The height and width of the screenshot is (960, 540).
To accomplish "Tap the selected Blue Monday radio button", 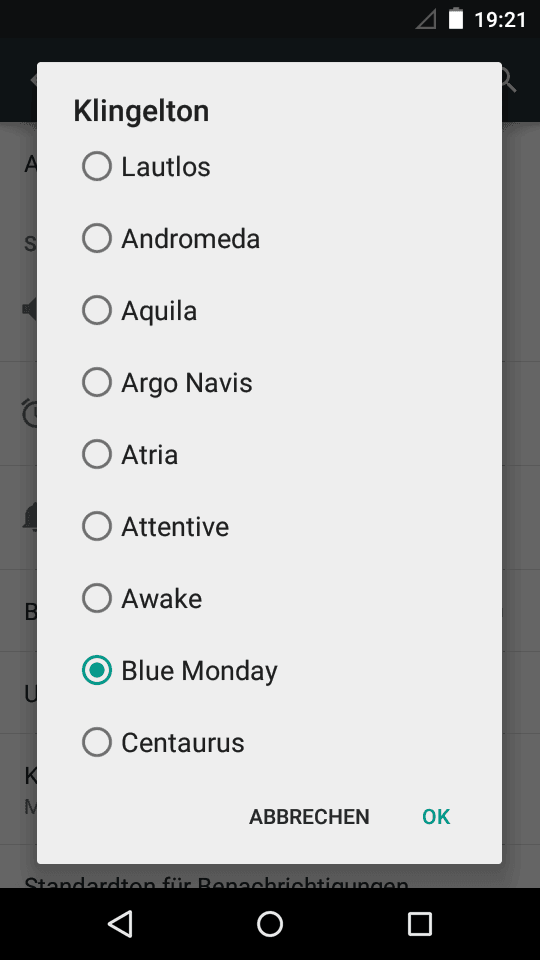I will pos(97,670).
